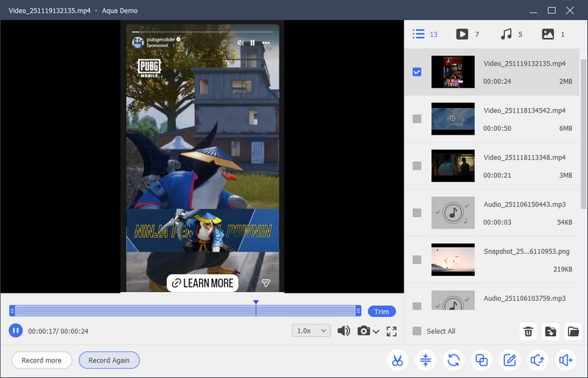This screenshot has width=588, height=378.
Task: Check Audio_251106103759.mp3 checkbox
Action: (417, 305)
